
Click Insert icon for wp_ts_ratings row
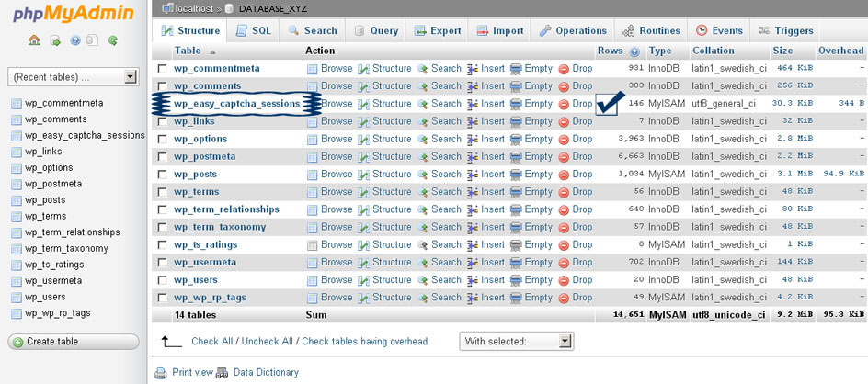473,245
